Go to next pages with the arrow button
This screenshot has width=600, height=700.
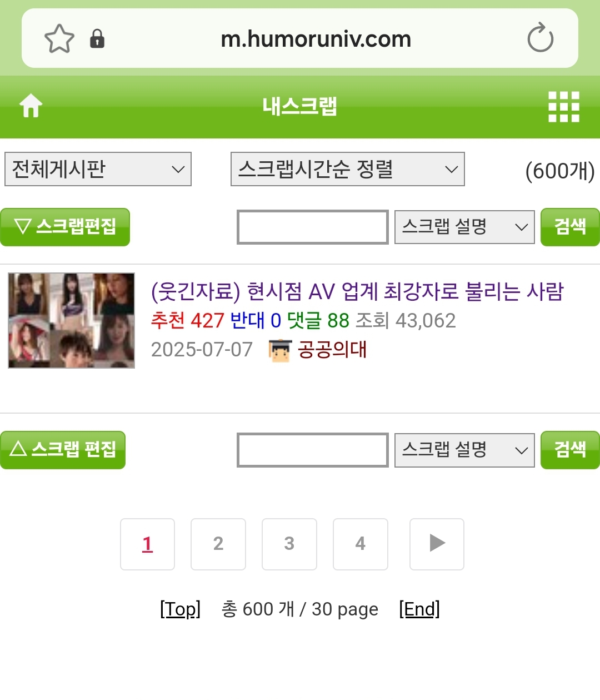437,544
